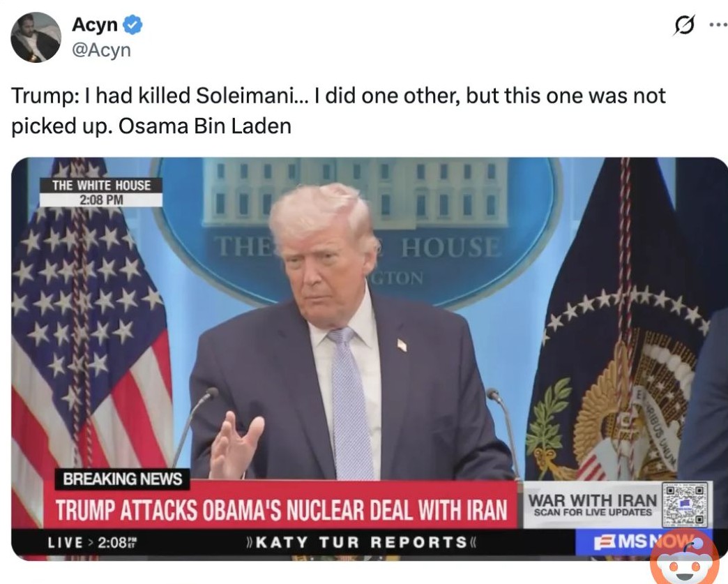Open the Grok slash-circle icon
The width and height of the screenshot is (728, 584).
point(685,25)
